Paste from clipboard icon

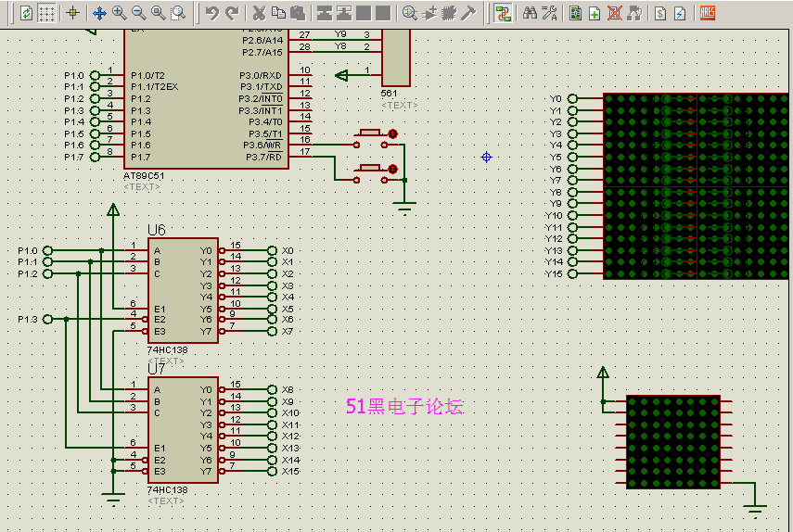tap(298, 13)
